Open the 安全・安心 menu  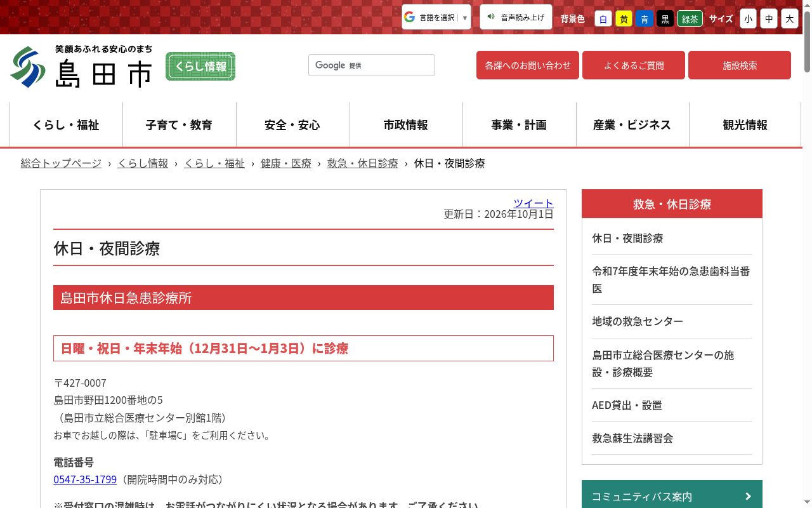click(x=292, y=125)
